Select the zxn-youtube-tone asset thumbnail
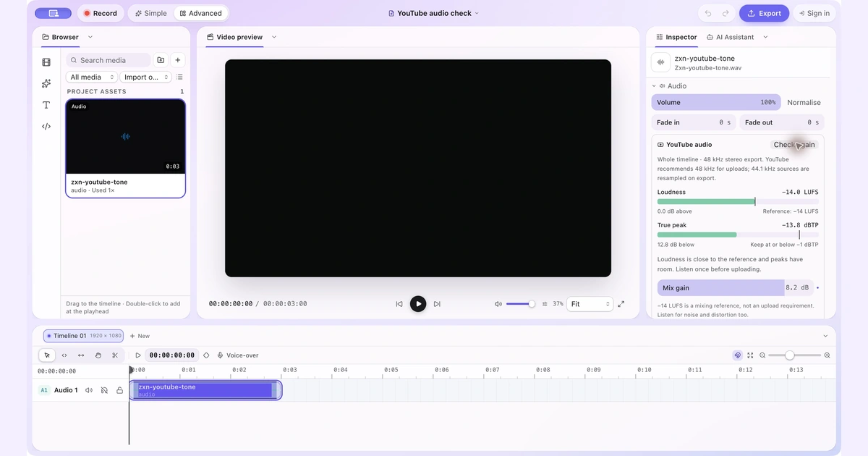Image resolution: width=868 pixels, height=456 pixels. 126,136
